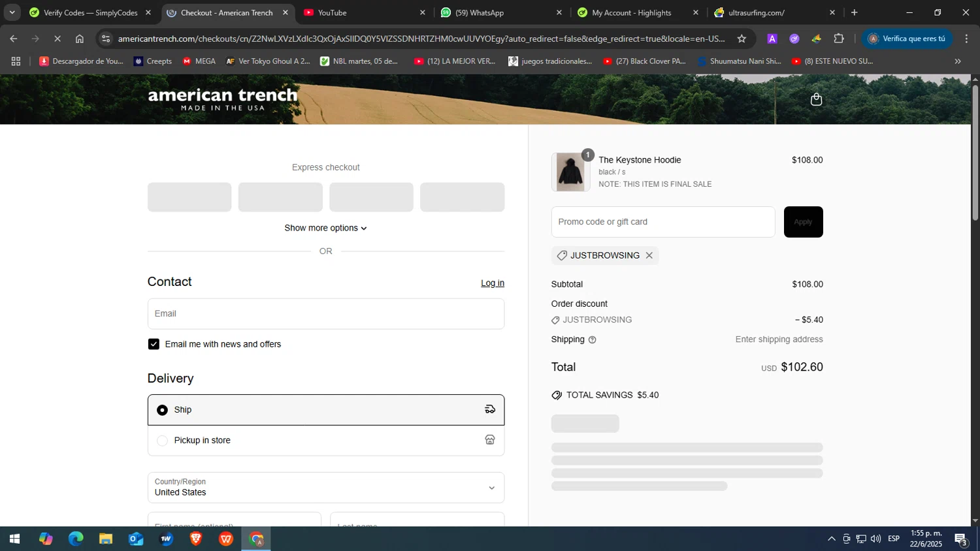Viewport: 980px width, 551px height.
Task: Open the juegos tradicionales bookmark
Action: click(550, 61)
